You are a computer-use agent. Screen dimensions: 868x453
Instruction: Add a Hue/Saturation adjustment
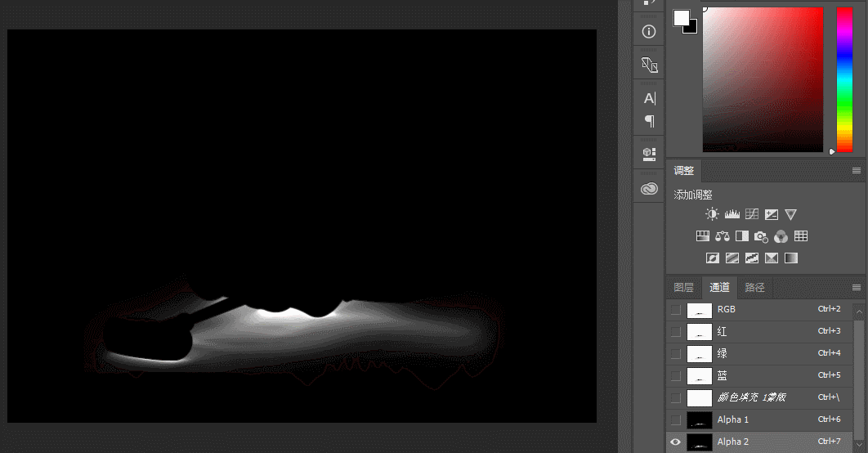pos(702,236)
